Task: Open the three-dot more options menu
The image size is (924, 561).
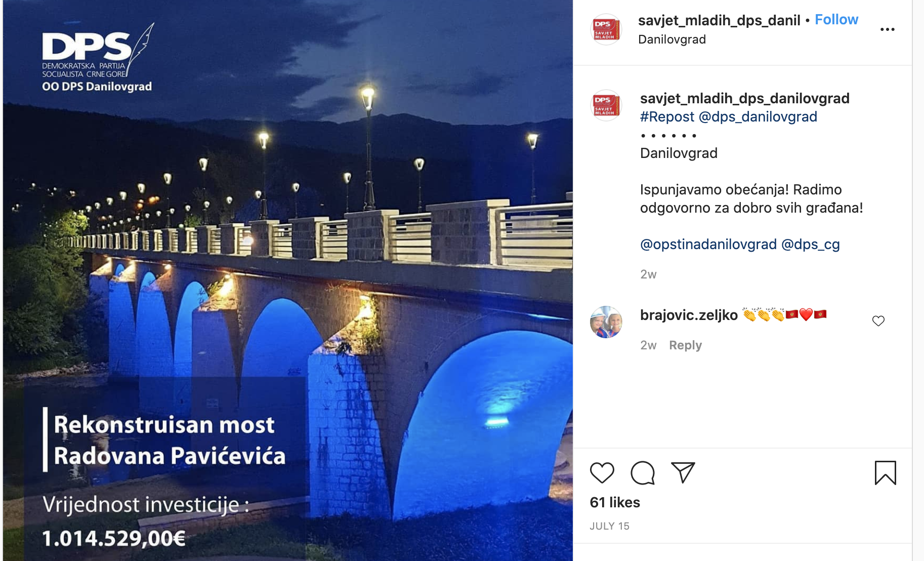Action: point(888,29)
